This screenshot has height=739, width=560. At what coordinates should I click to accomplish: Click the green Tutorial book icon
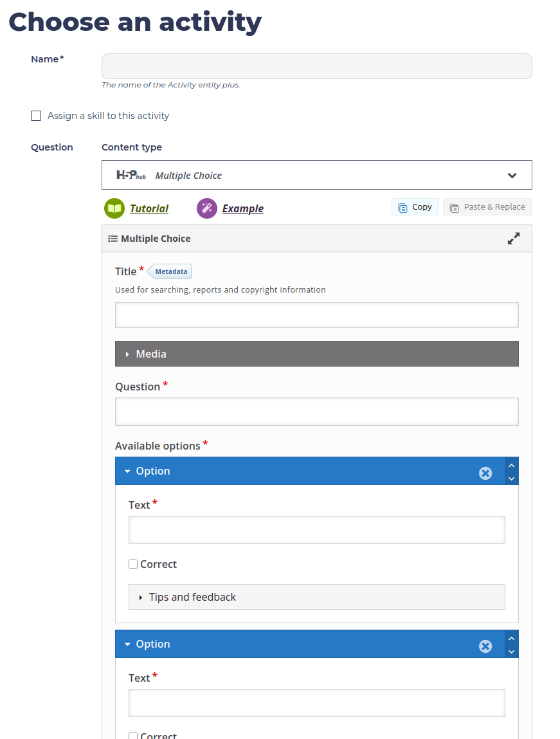tap(114, 208)
